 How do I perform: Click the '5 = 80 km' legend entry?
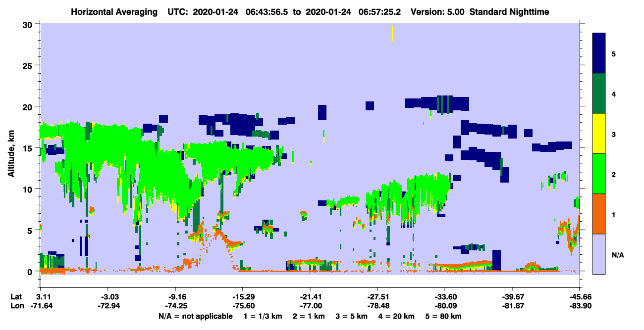click(x=443, y=316)
